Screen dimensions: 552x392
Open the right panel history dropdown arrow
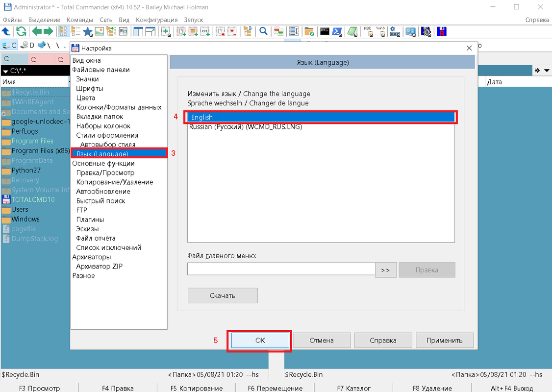coord(547,71)
